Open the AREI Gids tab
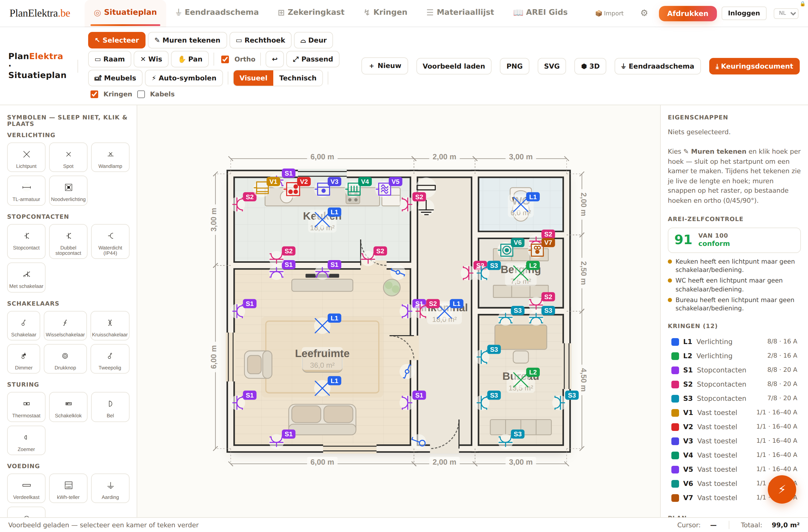Viewport: 808px width, 532px height. pyautogui.click(x=540, y=12)
